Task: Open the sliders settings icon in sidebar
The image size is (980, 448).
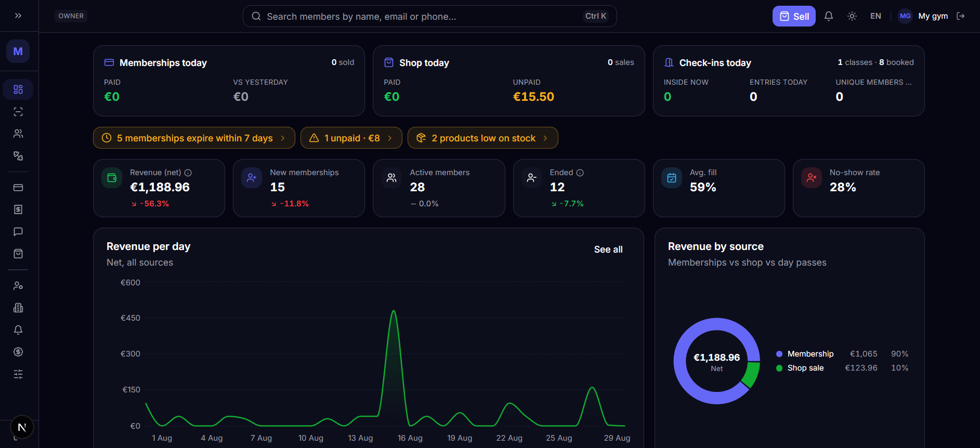Action: (18, 374)
